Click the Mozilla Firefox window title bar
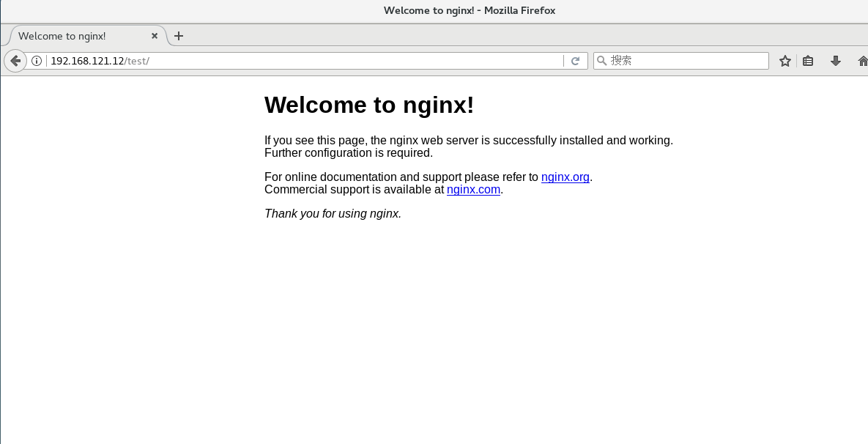868x444 pixels. pos(434,10)
